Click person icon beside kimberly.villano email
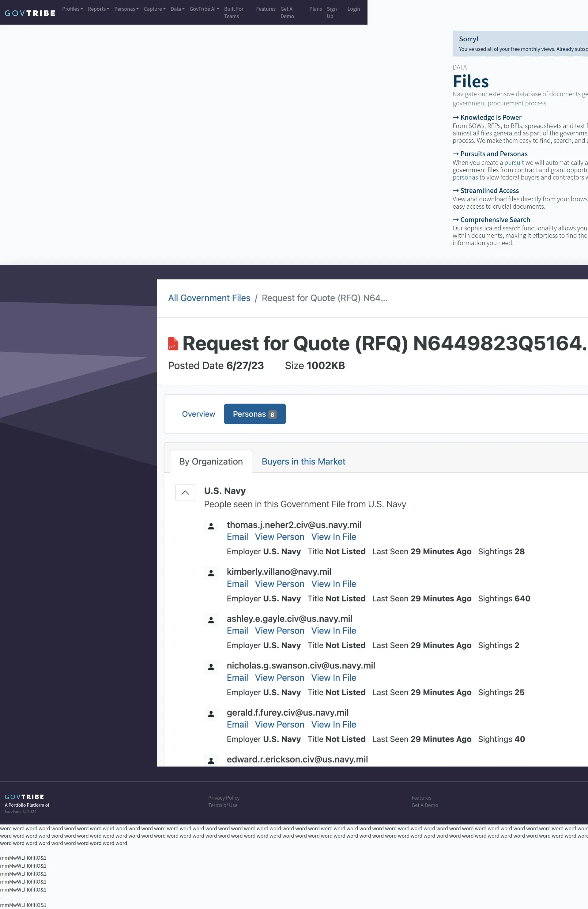The width and height of the screenshot is (588, 909). 211,573
